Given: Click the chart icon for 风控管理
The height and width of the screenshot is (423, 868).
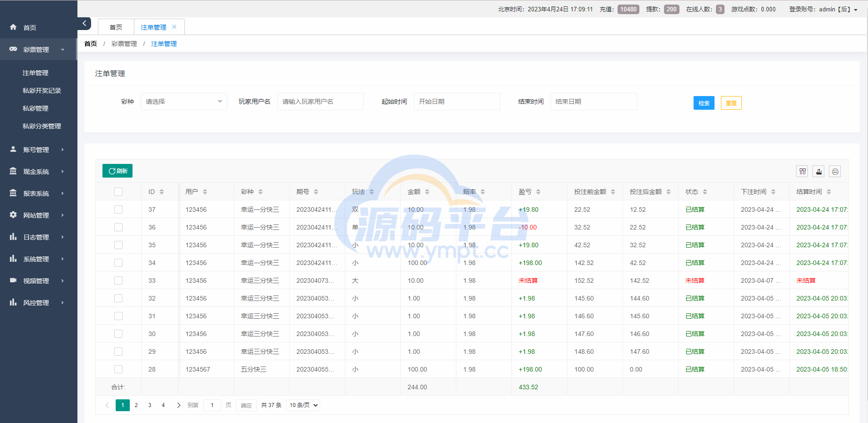Looking at the screenshot, I should [13, 302].
